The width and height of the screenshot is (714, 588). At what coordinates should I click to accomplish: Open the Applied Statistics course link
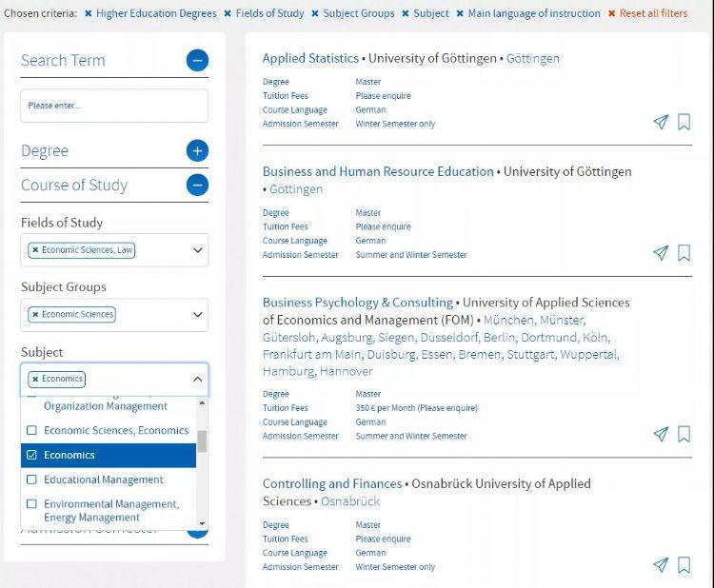click(310, 58)
